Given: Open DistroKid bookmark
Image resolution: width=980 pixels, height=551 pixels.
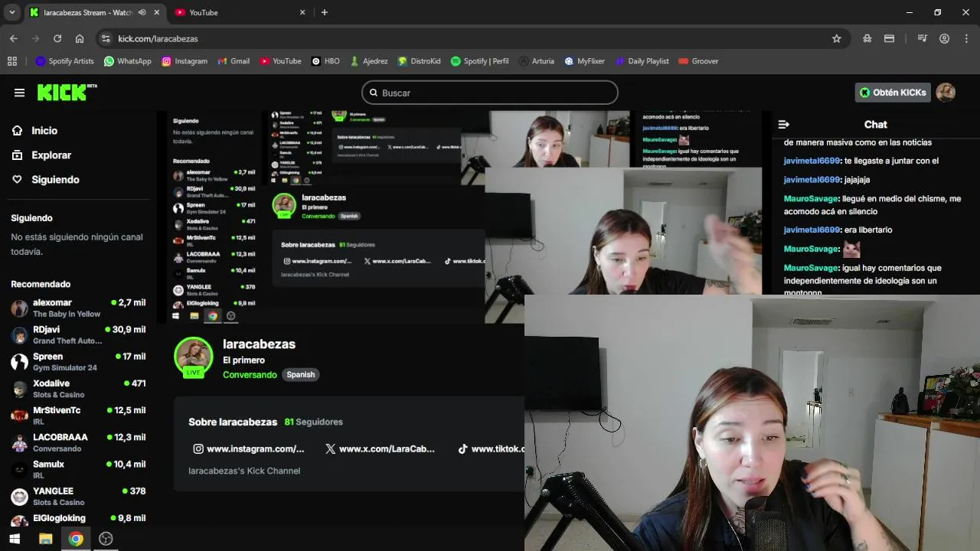Looking at the screenshot, I should (x=419, y=61).
